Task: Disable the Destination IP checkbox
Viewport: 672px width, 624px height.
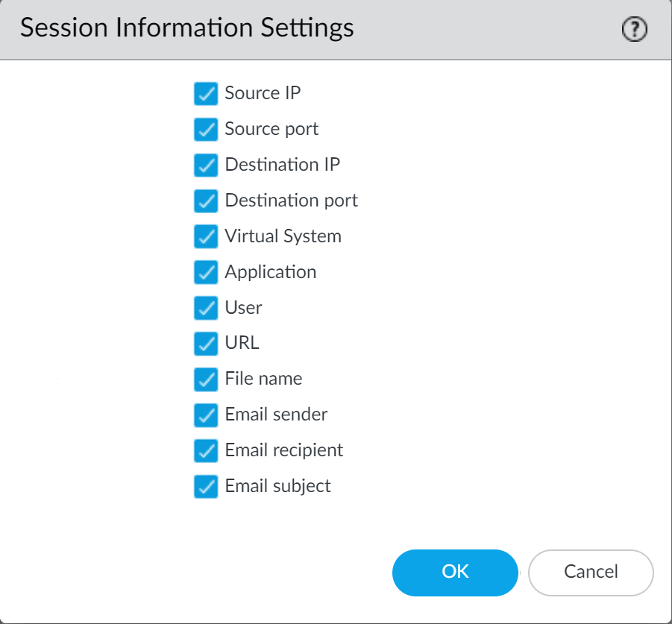Action: pos(206,166)
